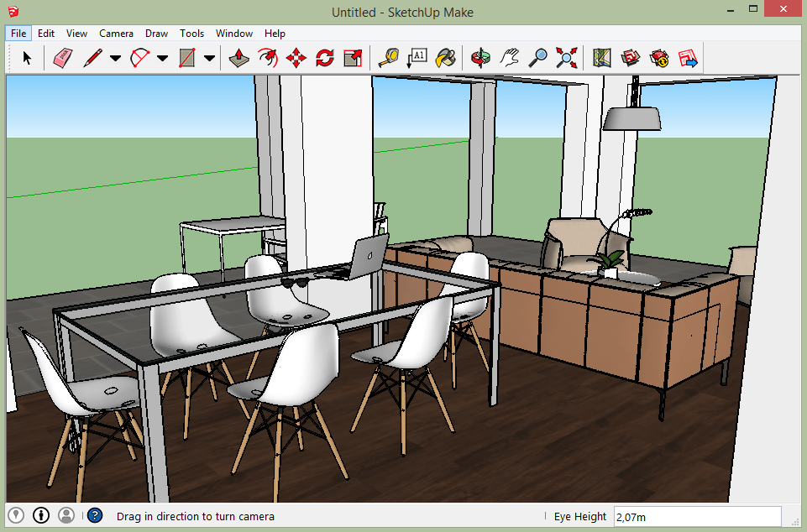Toggle the geo-location status icon
Viewport: 807px width, 532px height.
(16, 515)
